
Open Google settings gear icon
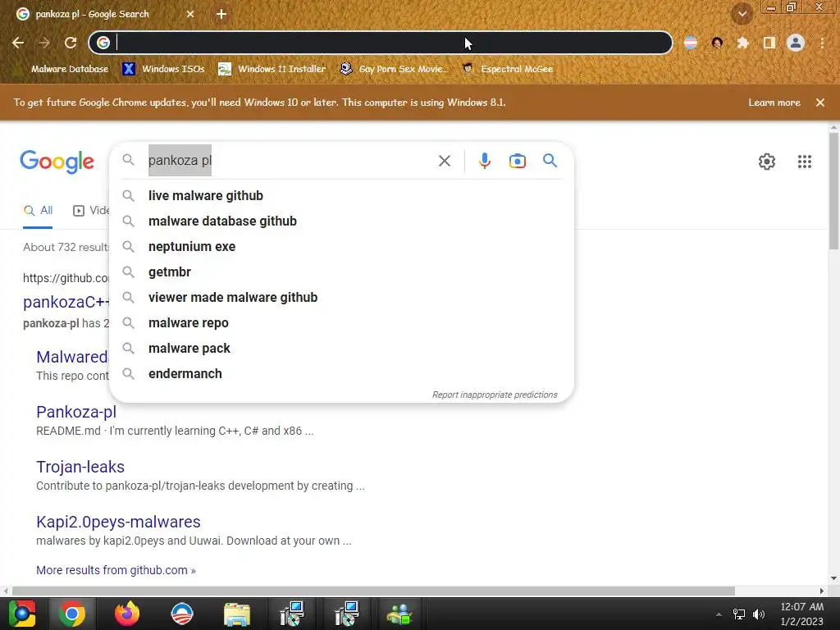point(767,162)
